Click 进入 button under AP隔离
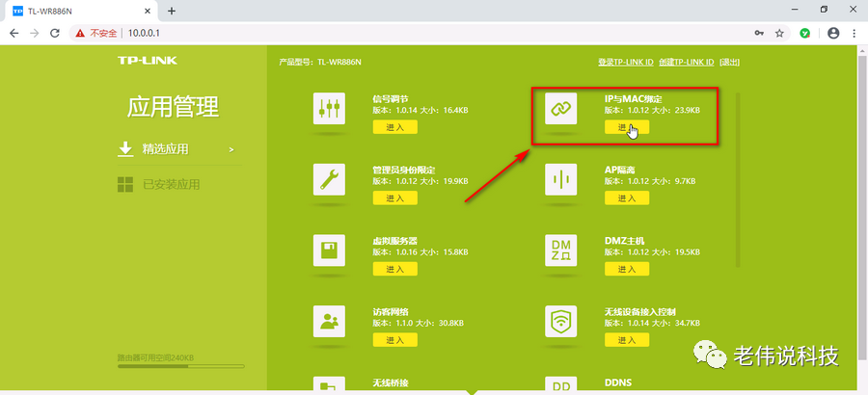868x395 pixels. coord(627,198)
